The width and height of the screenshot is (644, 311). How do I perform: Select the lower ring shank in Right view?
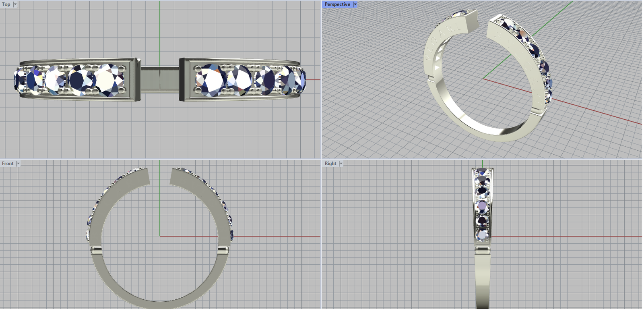pos(482,282)
